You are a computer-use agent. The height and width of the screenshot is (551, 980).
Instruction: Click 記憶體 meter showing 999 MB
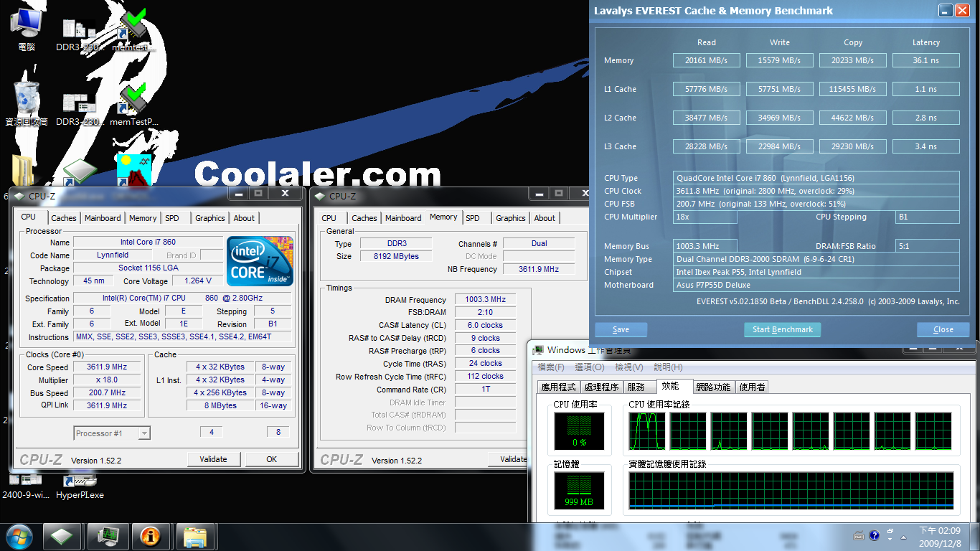(x=580, y=491)
